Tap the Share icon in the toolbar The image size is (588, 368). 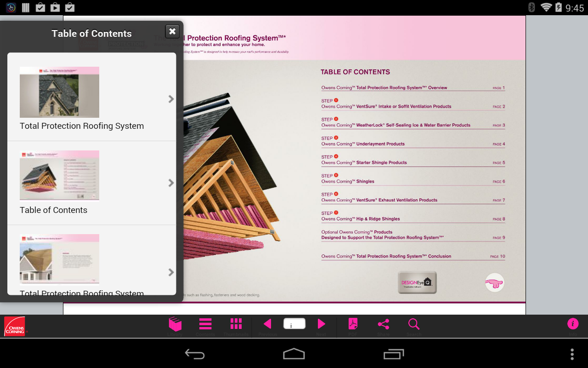383,324
